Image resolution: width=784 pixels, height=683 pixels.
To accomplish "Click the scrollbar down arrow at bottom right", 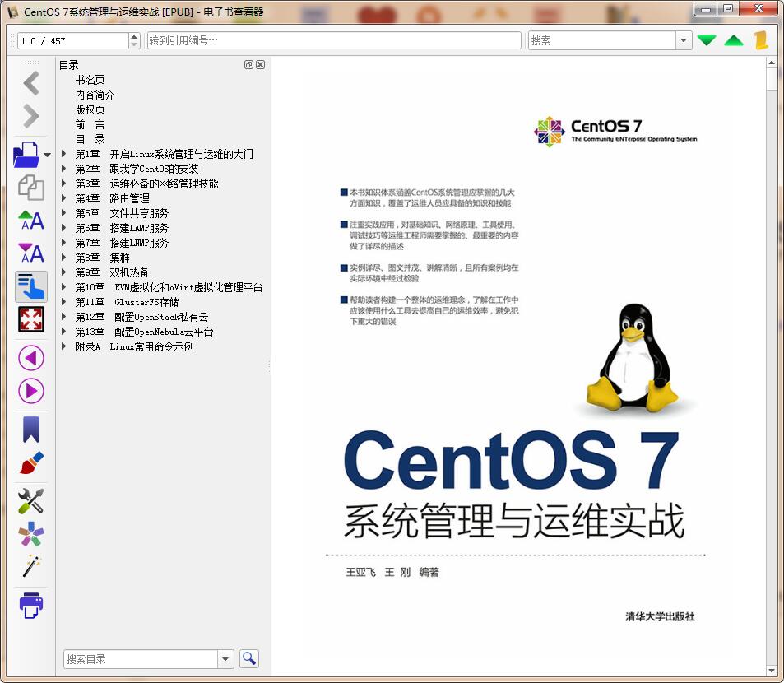I will tap(772, 671).
